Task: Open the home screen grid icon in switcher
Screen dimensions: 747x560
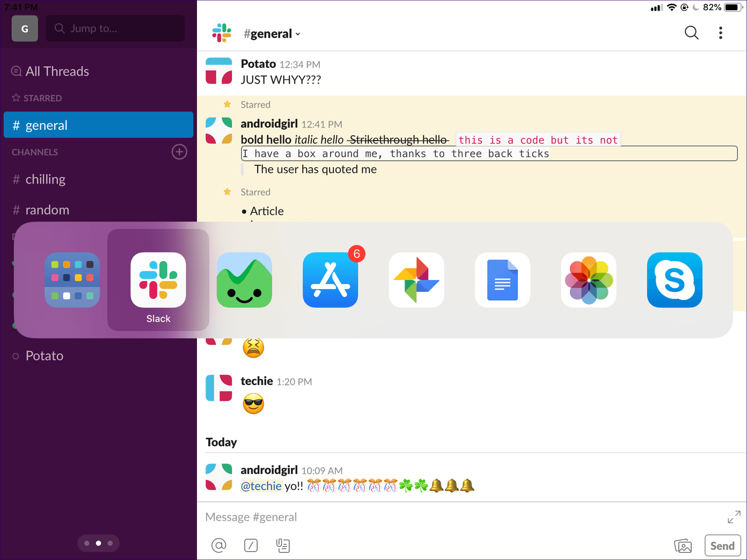Action: coord(72,280)
